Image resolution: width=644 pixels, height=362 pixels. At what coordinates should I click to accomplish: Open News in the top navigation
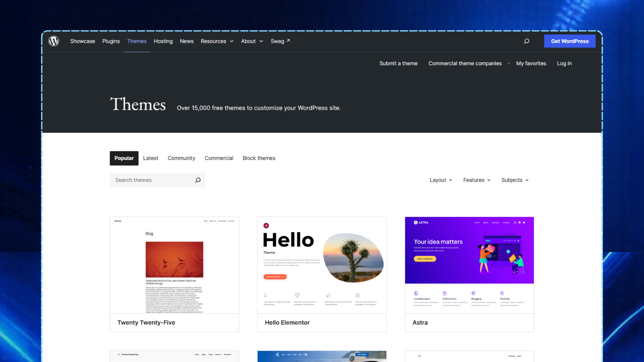(x=187, y=41)
